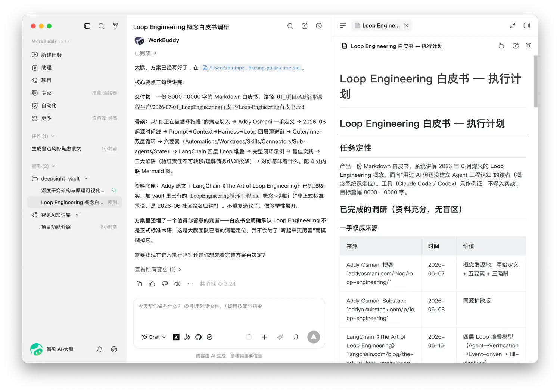
Task: Close the Loop Engine... tab
Action: (x=406, y=25)
